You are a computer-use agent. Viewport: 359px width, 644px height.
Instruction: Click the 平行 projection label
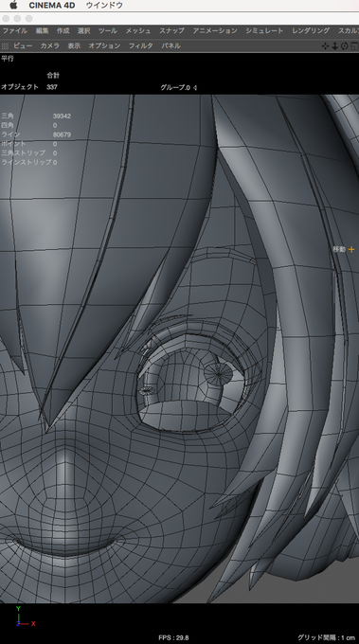pos(7,59)
